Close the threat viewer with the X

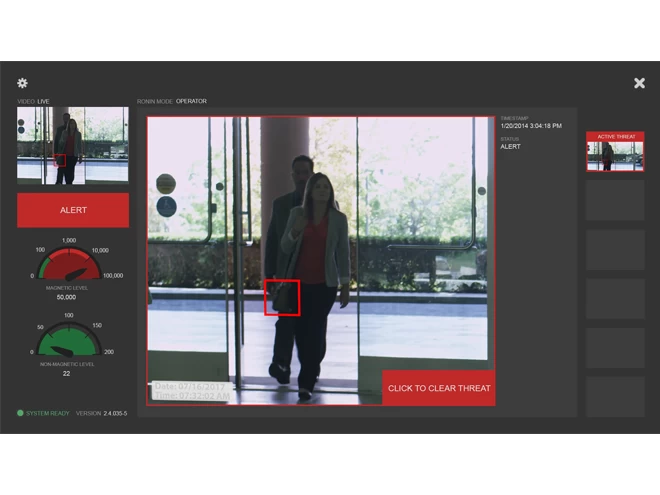coord(639,83)
